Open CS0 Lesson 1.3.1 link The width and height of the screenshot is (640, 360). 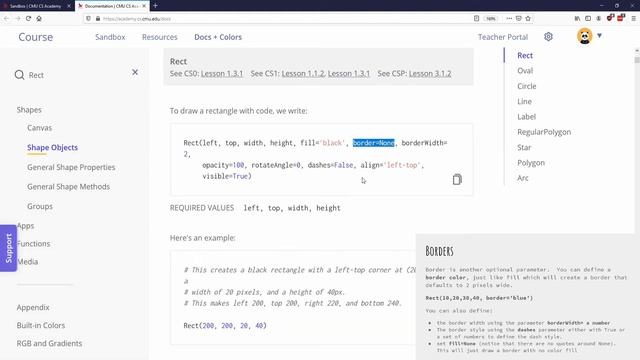tap(222, 73)
